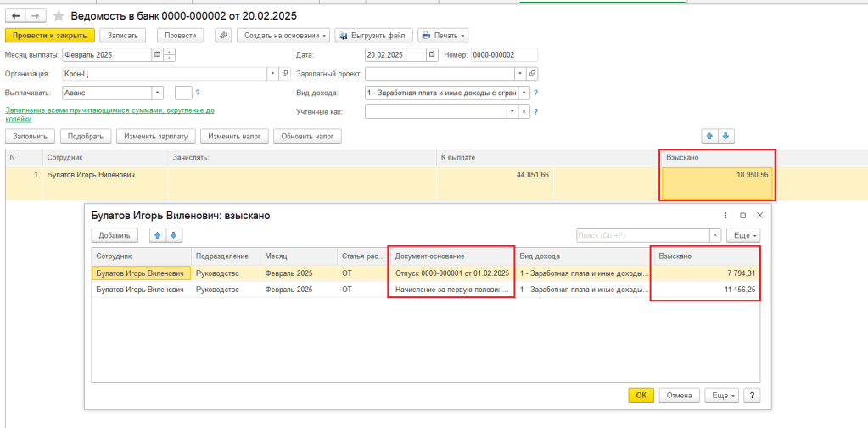868x428 pixels.
Task: Click the Поиск search field in dialog
Action: click(641, 235)
